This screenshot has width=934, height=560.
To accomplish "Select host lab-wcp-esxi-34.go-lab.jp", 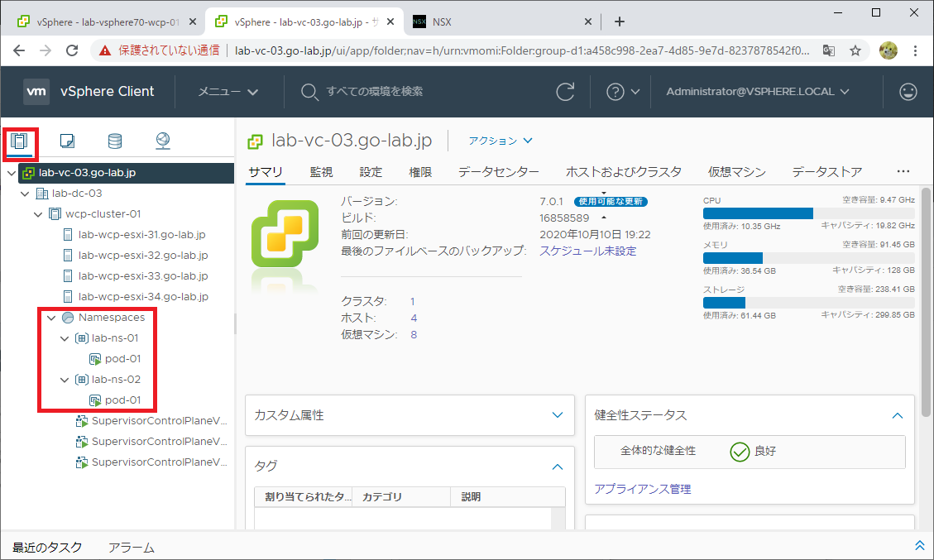I will coord(143,297).
